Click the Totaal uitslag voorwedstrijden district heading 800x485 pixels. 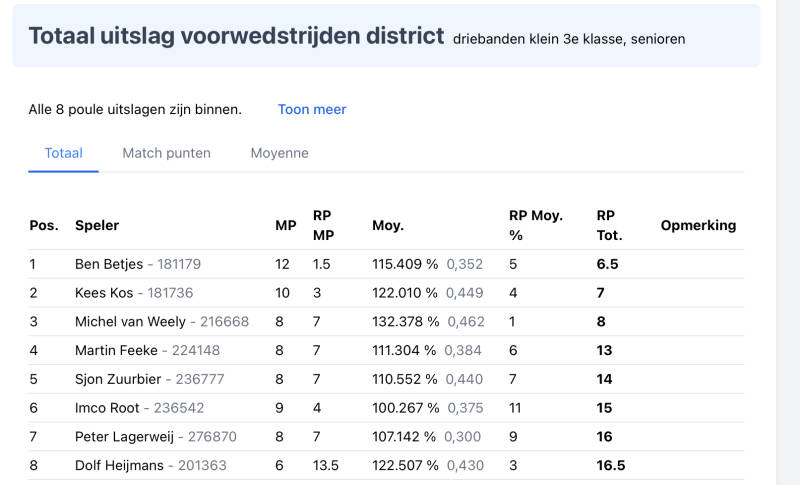(x=236, y=36)
